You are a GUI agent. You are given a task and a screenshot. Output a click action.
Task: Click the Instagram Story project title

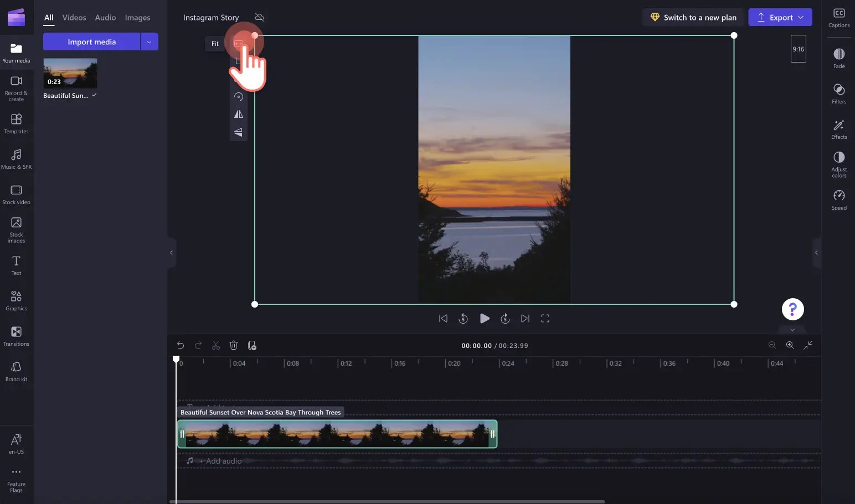click(x=211, y=18)
